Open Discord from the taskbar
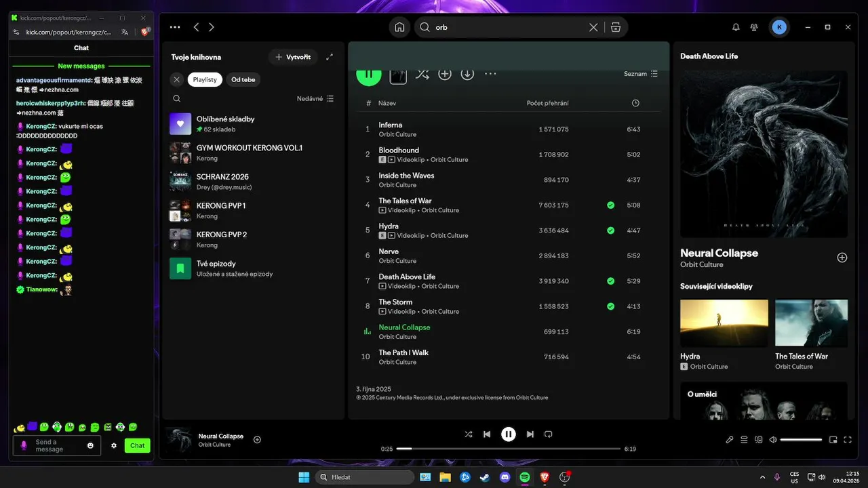868x488 pixels. click(x=505, y=477)
